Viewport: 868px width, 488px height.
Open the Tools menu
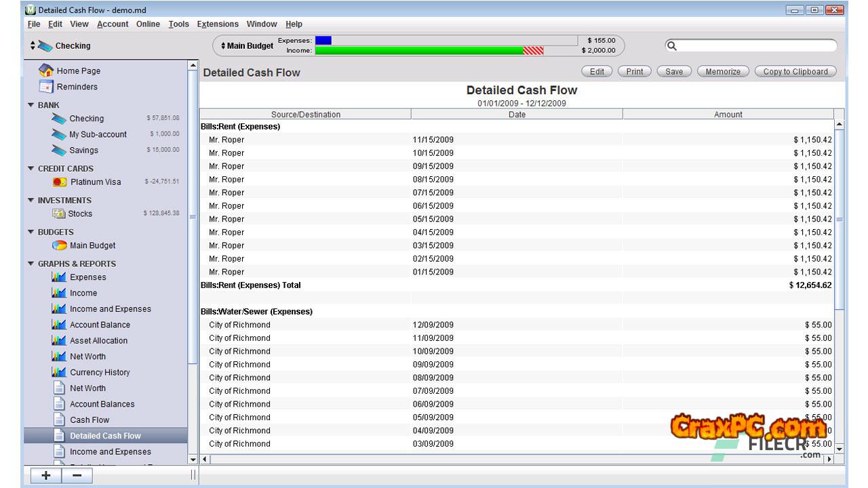[x=178, y=24]
